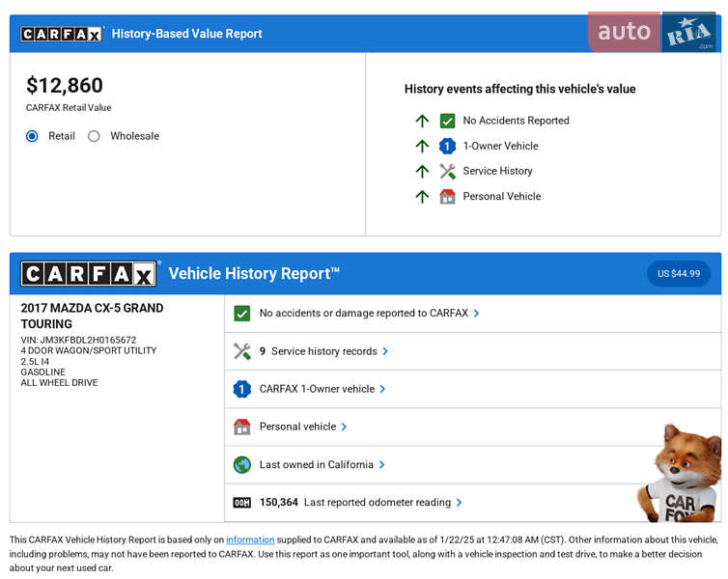Select the Wholesale radio button
The image size is (728, 579).
point(94,136)
